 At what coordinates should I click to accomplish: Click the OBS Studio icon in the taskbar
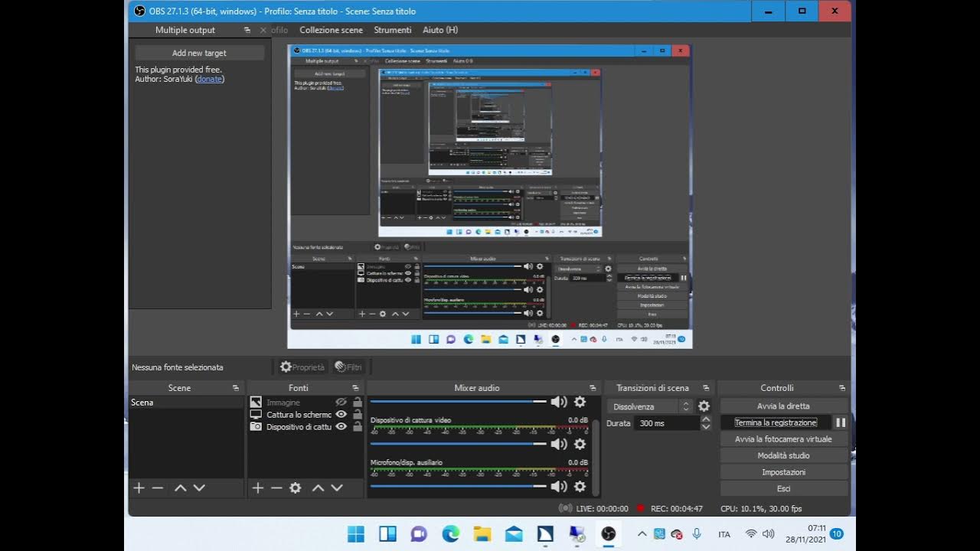(x=609, y=533)
